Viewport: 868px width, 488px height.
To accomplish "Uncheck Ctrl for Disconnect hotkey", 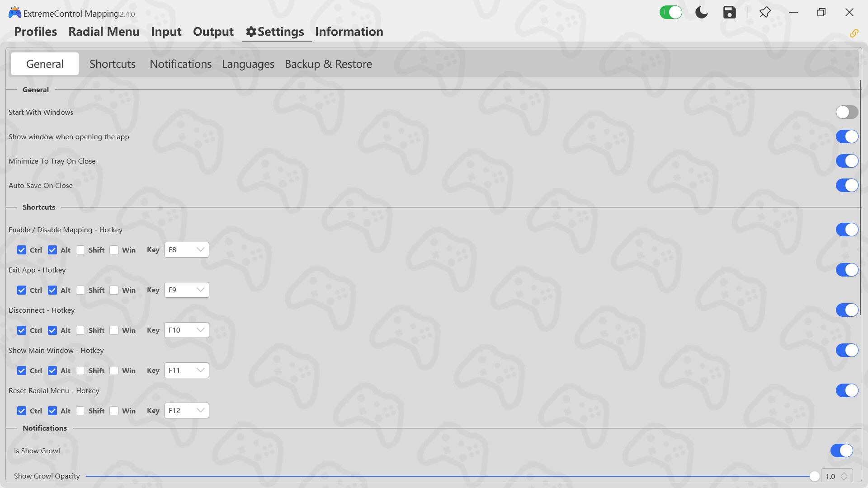I will point(22,330).
